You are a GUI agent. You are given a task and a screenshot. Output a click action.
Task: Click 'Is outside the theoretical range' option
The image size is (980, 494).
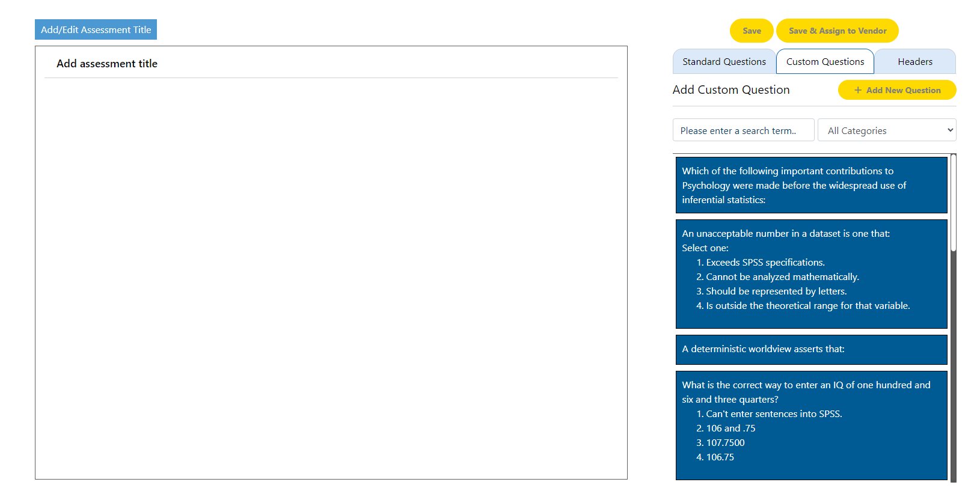807,306
